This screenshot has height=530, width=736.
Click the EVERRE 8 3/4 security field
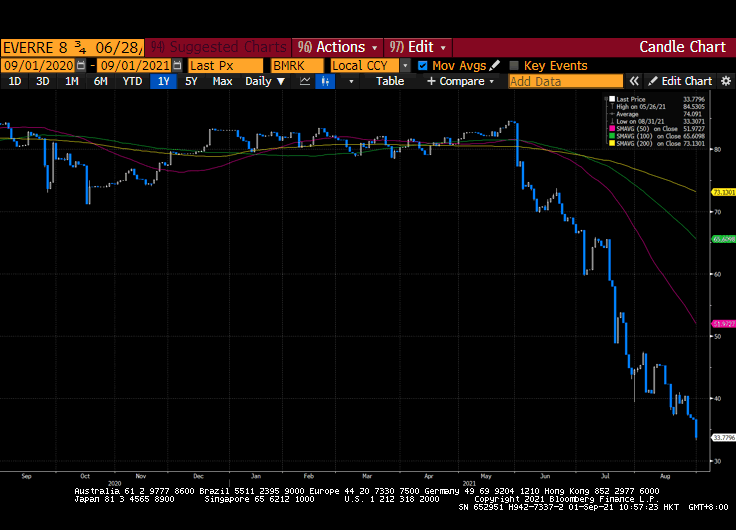(x=72, y=47)
